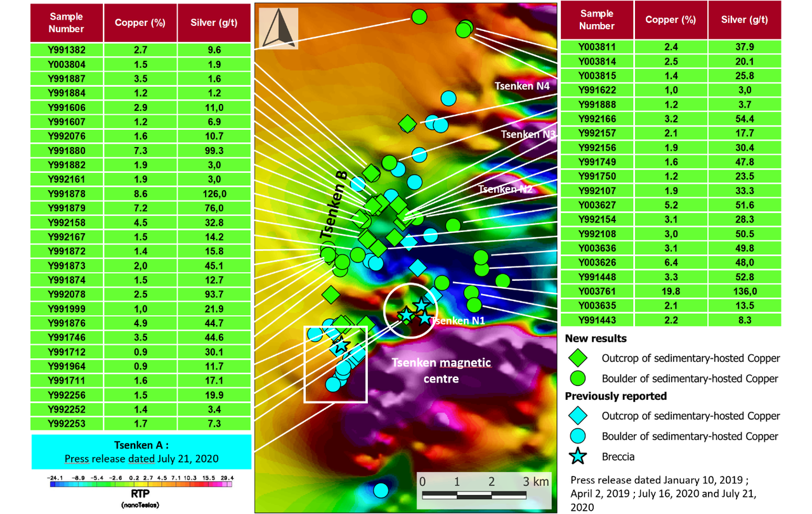Click the Tsenken N1 map label
This screenshot has width=812, height=514.
pos(457,321)
